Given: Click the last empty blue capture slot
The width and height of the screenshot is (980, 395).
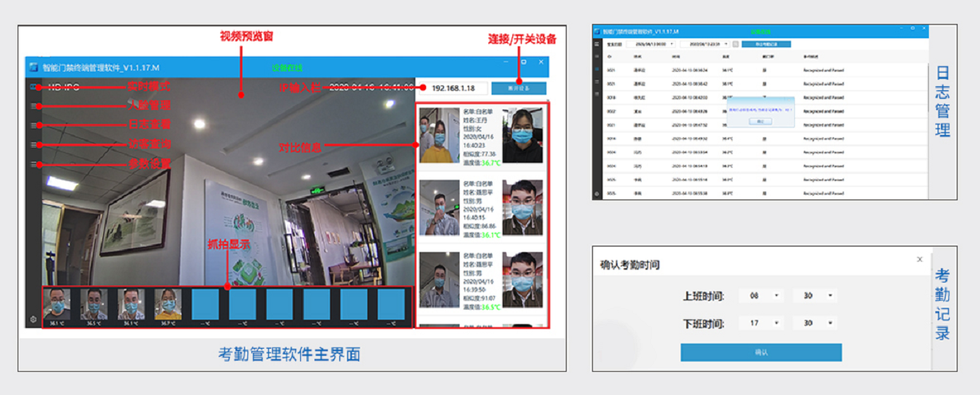Looking at the screenshot, I should coord(392,304).
